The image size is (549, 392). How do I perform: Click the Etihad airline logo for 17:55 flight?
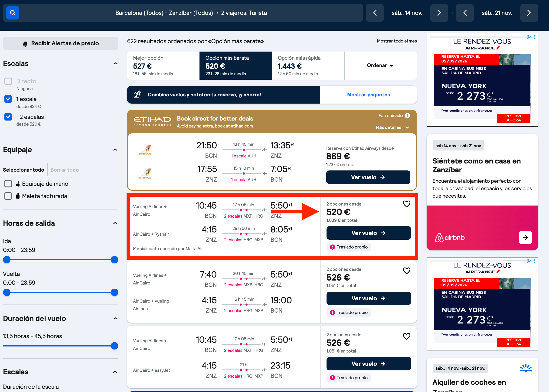coord(145,173)
